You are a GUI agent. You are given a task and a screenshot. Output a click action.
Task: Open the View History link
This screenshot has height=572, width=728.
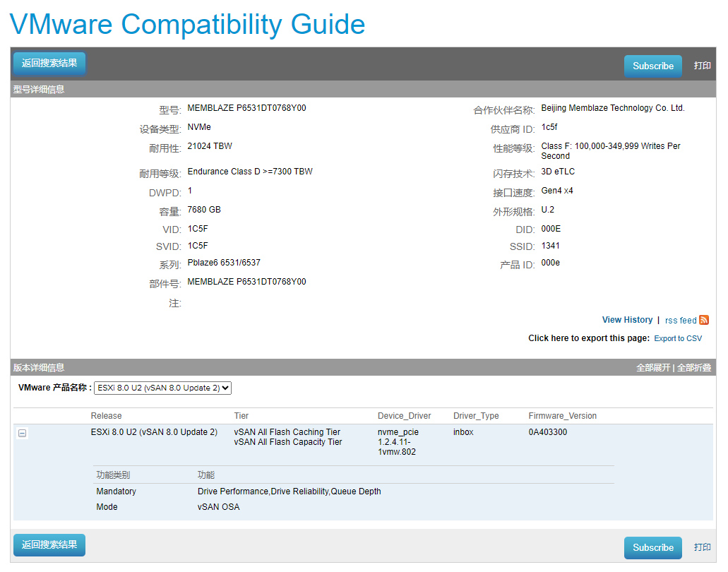(x=627, y=320)
